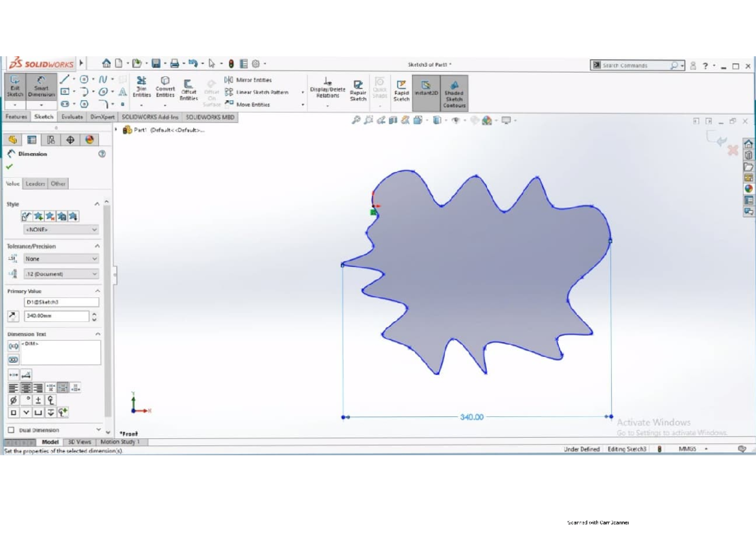Screen dimensions: 756x534
Task: Open the SOLIDWORKS MBD tab
Action: (x=210, y=117)
